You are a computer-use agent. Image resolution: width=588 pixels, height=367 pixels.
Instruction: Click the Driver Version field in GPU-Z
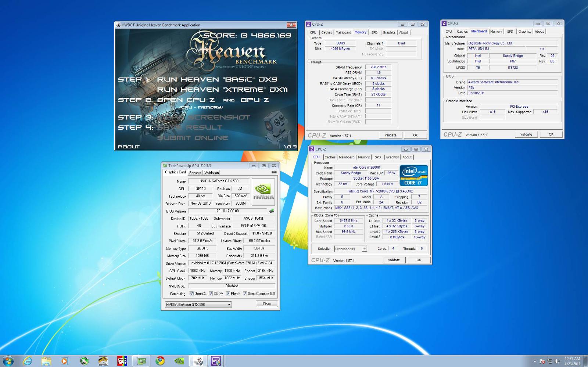232,263
